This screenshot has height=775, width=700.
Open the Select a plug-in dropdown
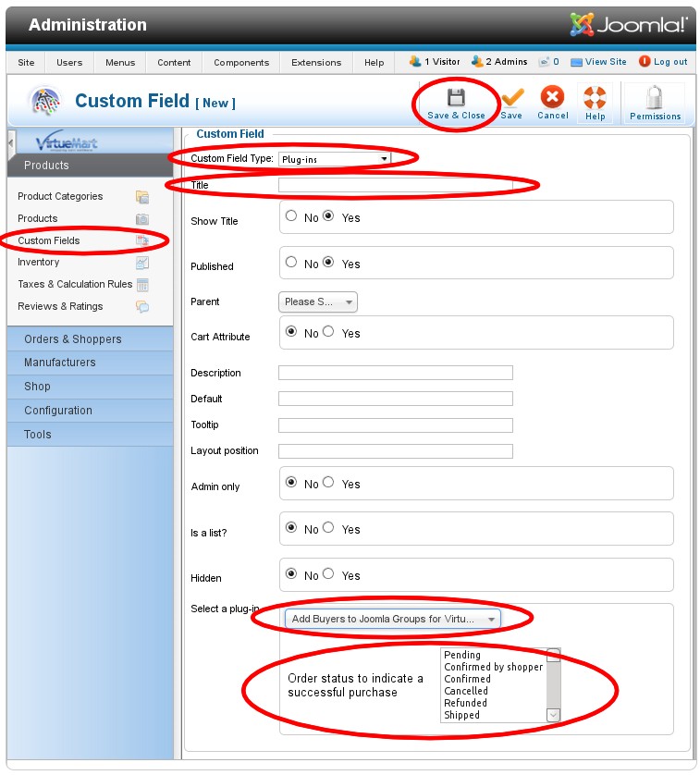[x=392, y=618]
